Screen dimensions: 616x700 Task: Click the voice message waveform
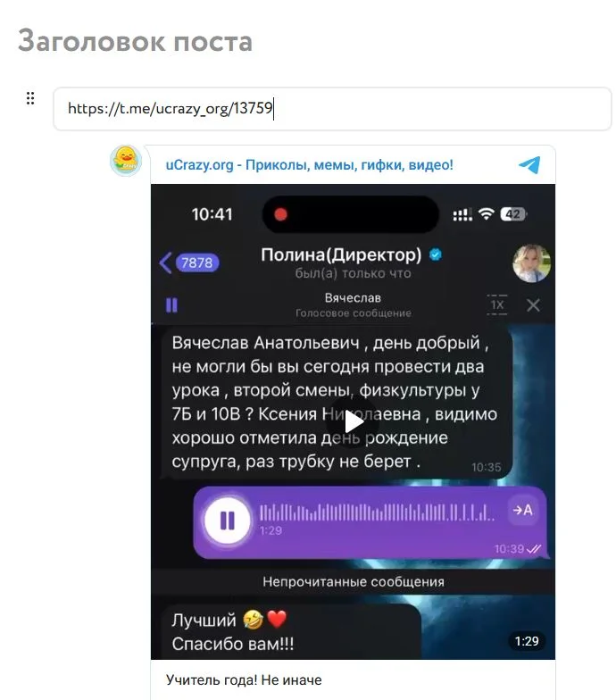tap(377, 512)
